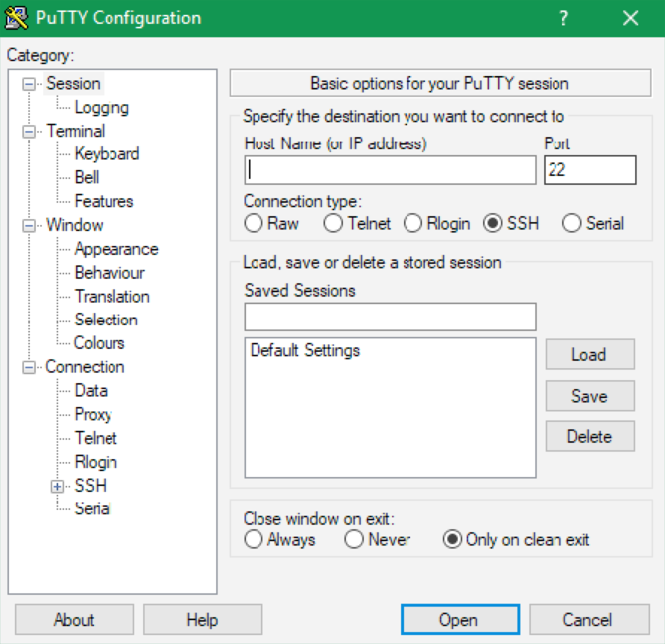Screen dimensions: 665x644
Task: Go to the Colours settings page
Action: tap(99, 343)
